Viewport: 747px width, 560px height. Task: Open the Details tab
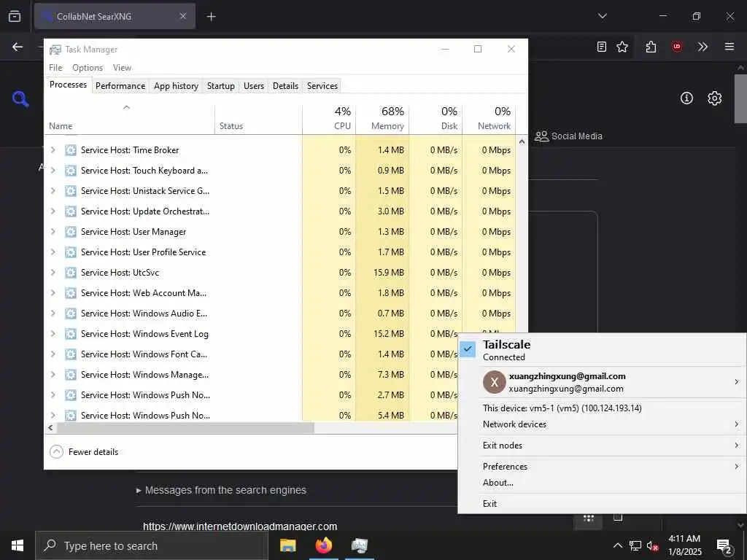[x=285, y=86]
